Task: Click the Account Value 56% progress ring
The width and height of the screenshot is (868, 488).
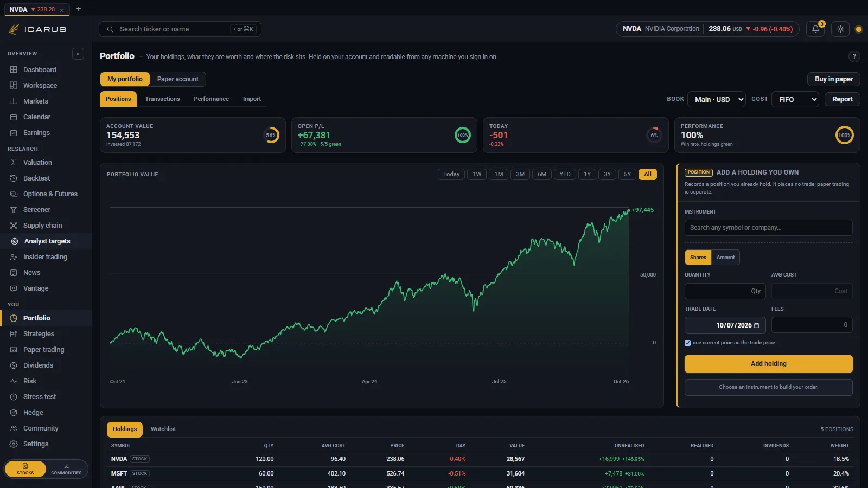Action: coord(271,135)
